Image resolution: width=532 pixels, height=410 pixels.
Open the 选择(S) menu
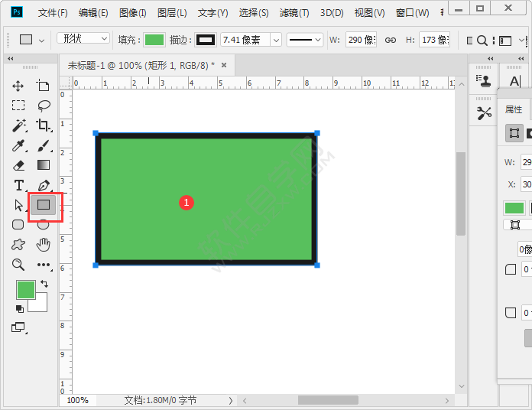(254, 13)
